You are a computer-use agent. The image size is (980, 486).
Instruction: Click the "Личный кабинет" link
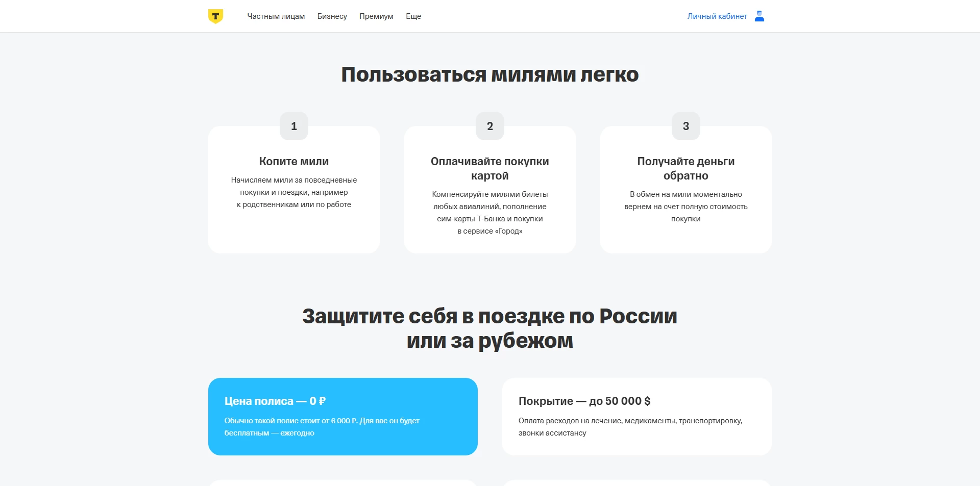pos(717,16)
